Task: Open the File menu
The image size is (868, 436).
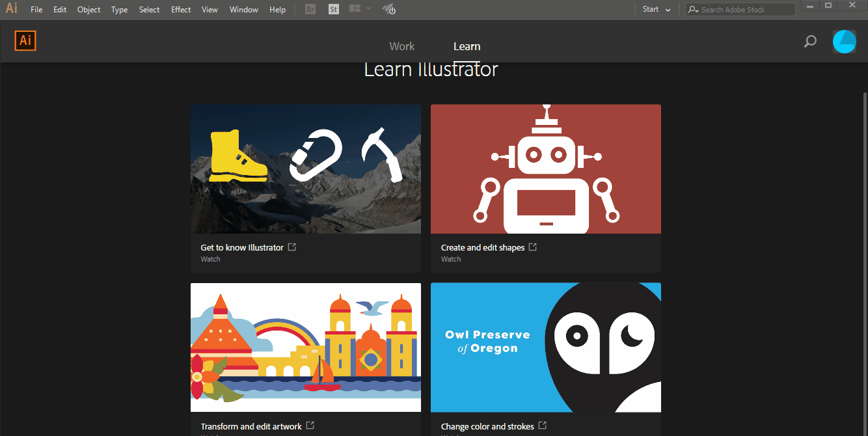Action: point(36,10)
